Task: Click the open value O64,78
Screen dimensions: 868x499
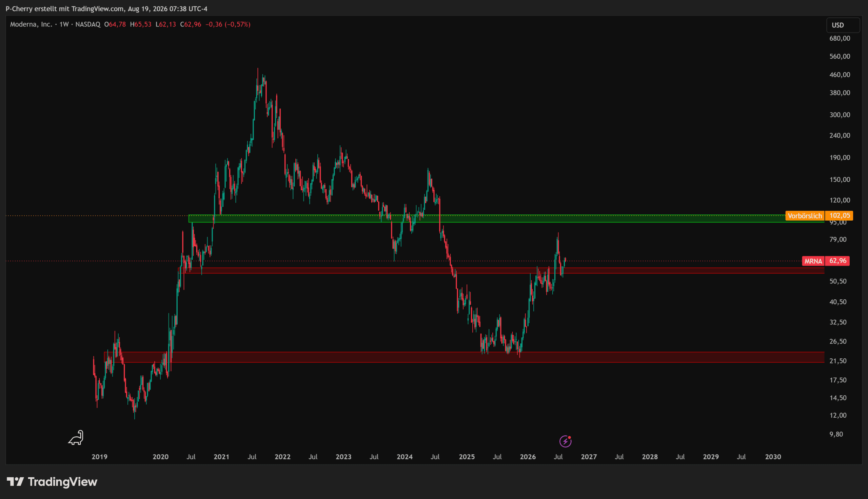Action: pyautogui.click(x=115, y=24)
